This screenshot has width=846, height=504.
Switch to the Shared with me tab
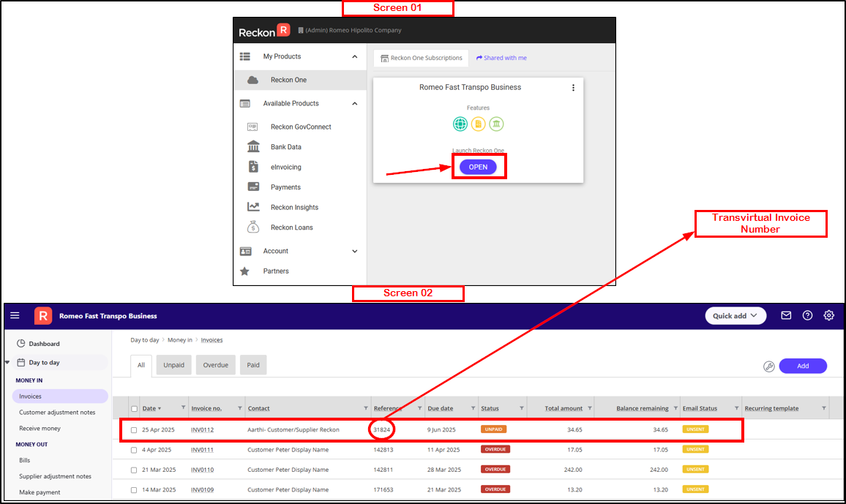coord(501,59)
